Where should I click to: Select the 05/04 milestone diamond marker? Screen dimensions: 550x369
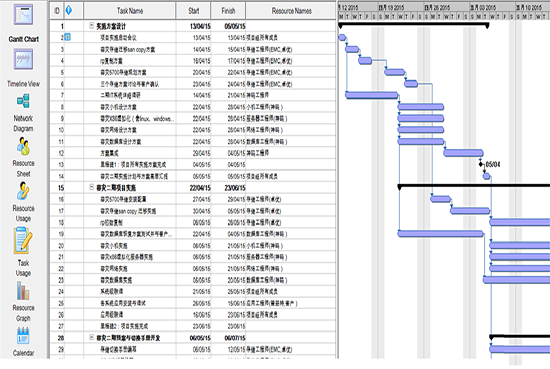(481, 164)
